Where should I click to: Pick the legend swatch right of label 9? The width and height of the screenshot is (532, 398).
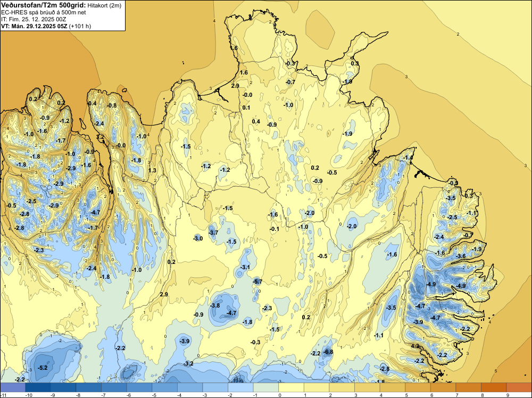point(519,387)
